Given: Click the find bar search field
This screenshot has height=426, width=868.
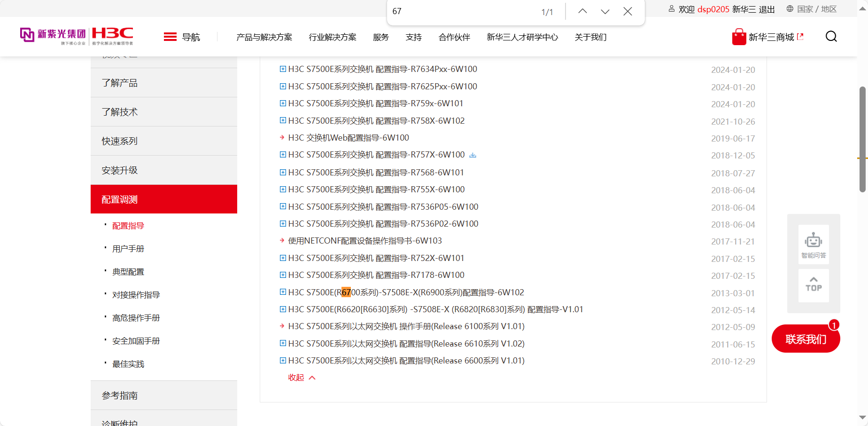Looking at the screenshot, I should pos(463,11).
